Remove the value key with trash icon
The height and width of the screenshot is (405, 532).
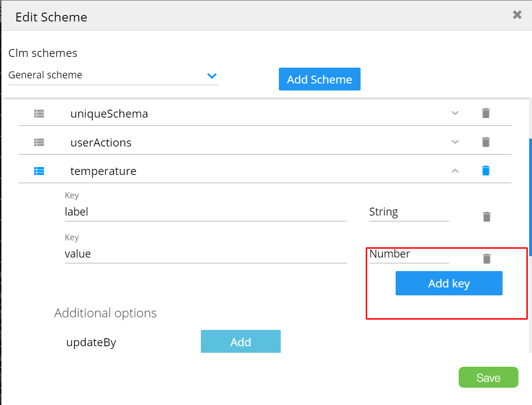pos(487,258)
